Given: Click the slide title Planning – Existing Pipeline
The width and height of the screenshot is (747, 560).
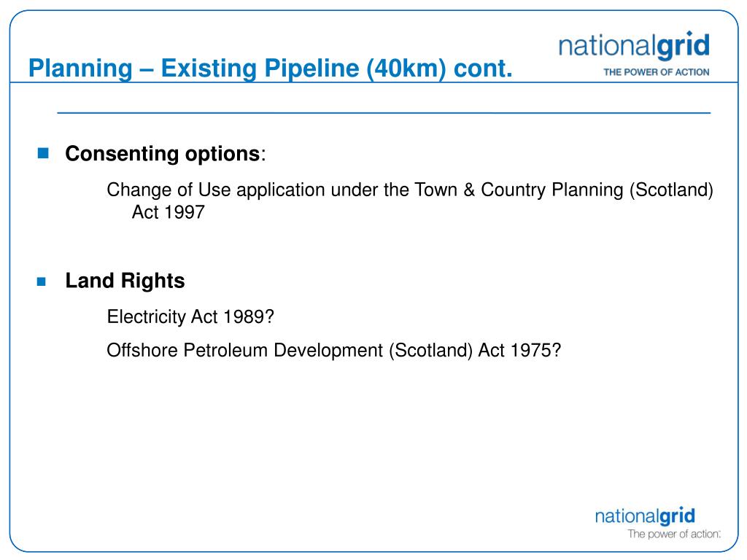Looking at the screenshot, I should [x=270, y=68].
